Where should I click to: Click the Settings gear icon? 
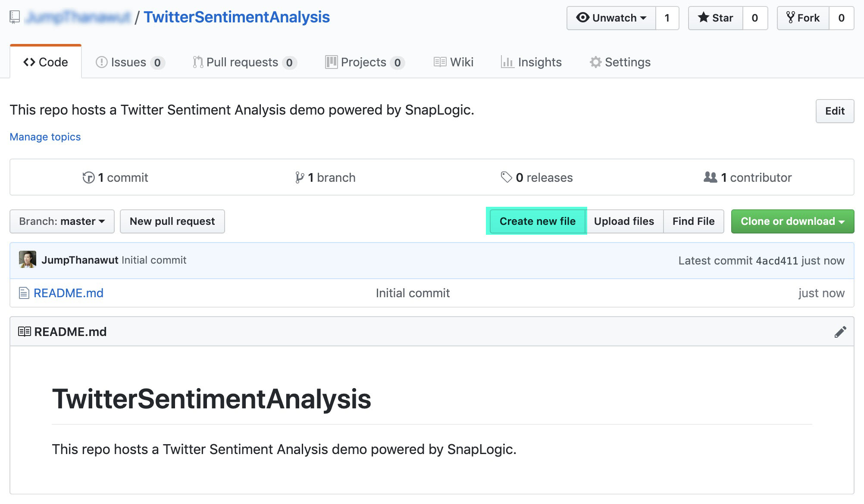point(596,62)
